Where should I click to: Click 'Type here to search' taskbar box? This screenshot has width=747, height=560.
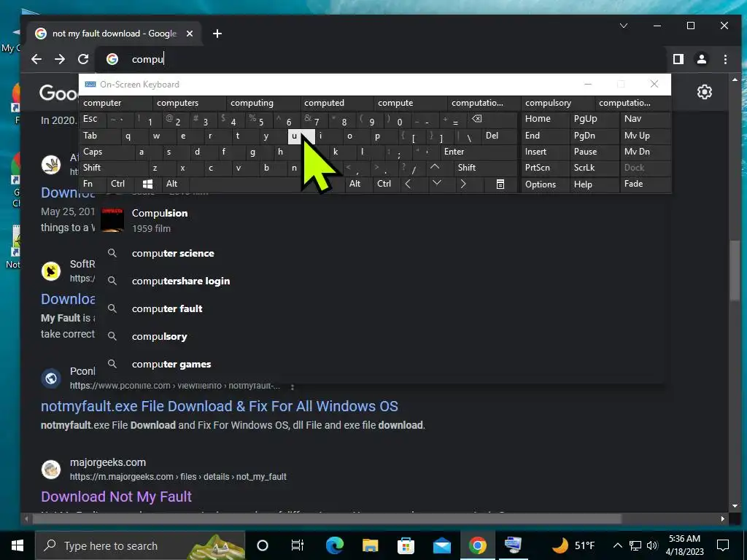[140, 545]
